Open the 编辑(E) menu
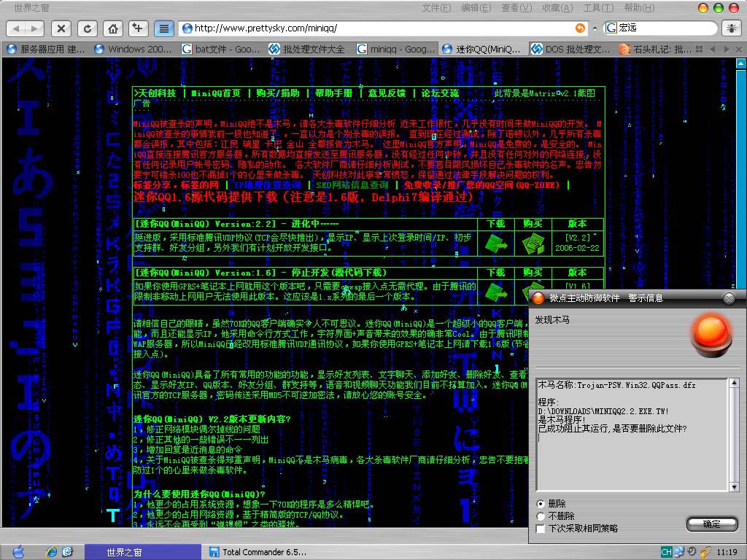Image resolution: width=747 pixels, height=560 pixels. (476, 7)
